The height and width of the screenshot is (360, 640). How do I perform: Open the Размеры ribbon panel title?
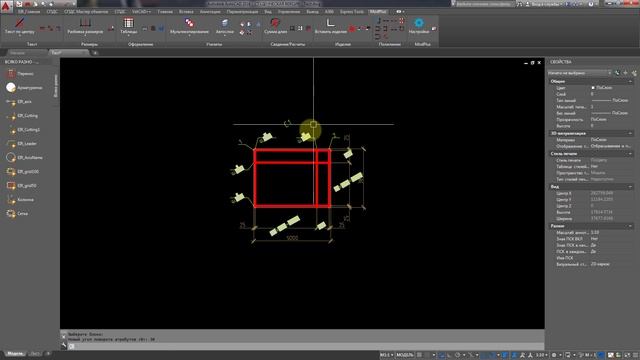point(89,44)
